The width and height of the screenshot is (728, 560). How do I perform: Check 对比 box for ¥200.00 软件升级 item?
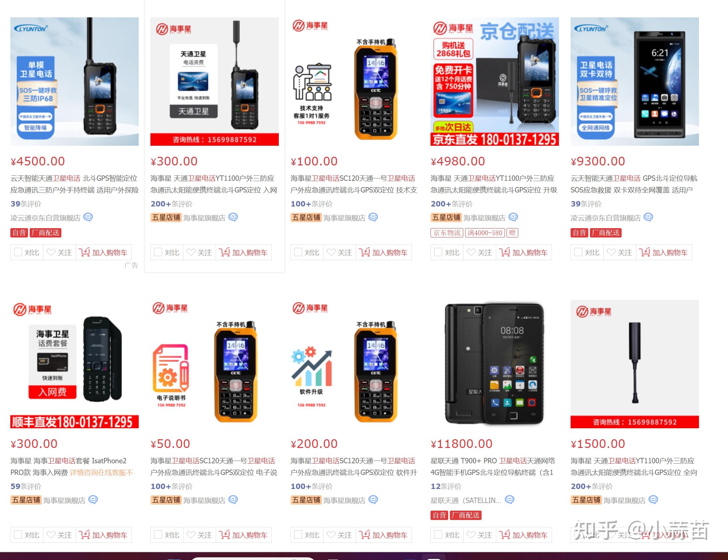click(298, 535)
